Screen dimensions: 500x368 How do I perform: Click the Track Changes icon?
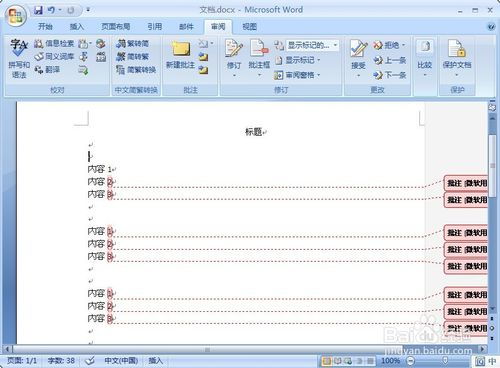click(234, 57)
